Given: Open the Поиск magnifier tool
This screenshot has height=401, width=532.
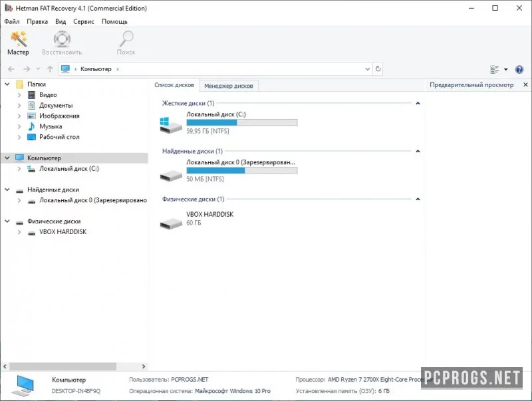Looking at the screenshot, I should point(126,43).
